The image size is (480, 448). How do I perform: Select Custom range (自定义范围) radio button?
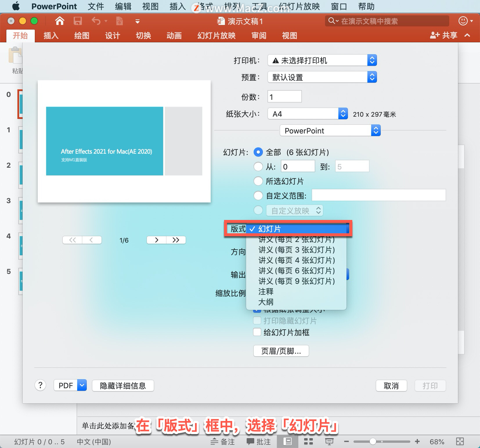pyautogui.click(x=258, y=196)
